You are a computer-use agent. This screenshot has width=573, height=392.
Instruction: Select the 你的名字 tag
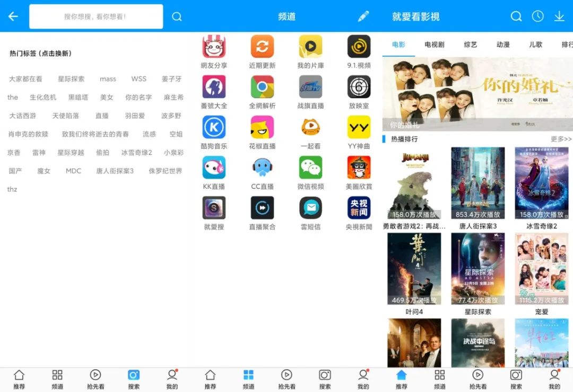138,97
